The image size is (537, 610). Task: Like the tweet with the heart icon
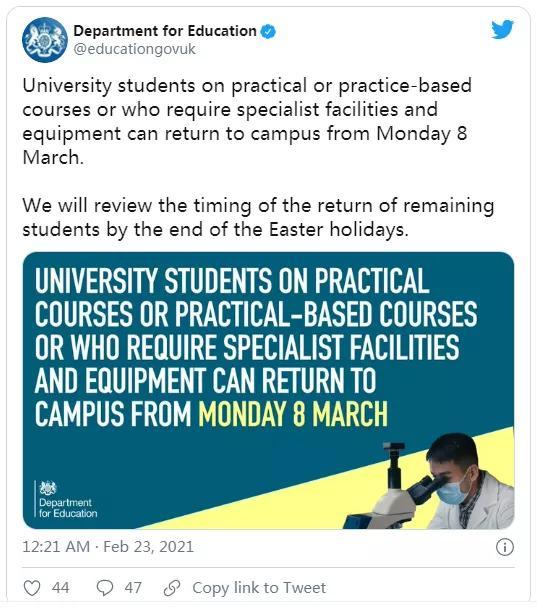pos(32,588)
